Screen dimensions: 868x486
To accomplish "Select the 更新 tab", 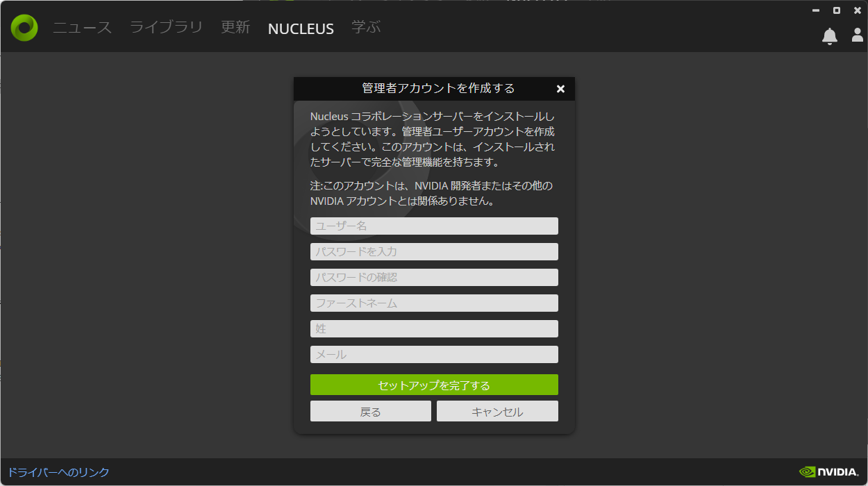I will coord(235,28).
